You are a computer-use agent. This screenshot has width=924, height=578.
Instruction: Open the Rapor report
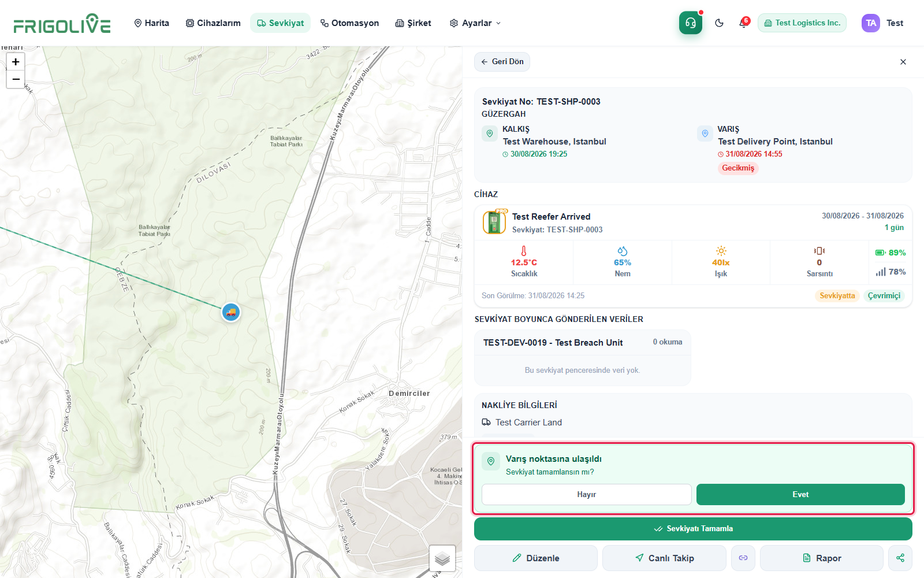tap(822, 558)
